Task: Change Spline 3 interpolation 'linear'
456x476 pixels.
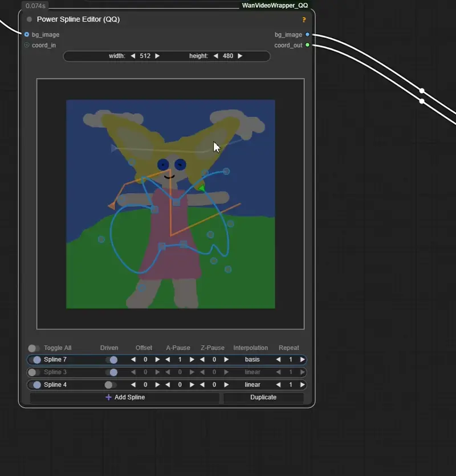Action: click(x=253, y=372)
